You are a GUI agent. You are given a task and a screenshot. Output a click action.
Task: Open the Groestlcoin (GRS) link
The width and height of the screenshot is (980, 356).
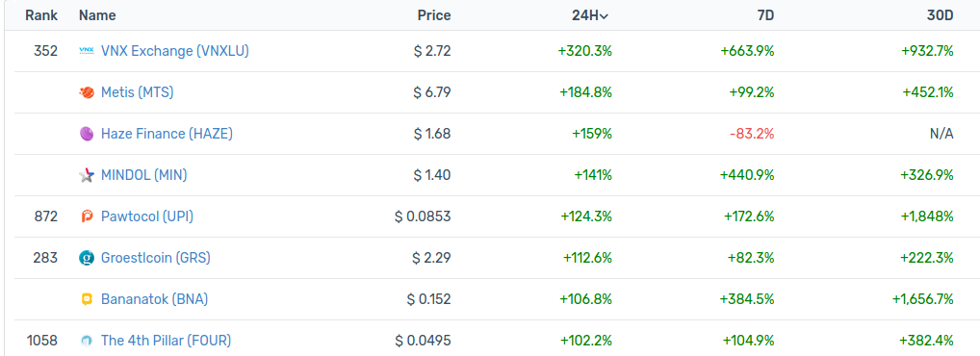[156, 258]
